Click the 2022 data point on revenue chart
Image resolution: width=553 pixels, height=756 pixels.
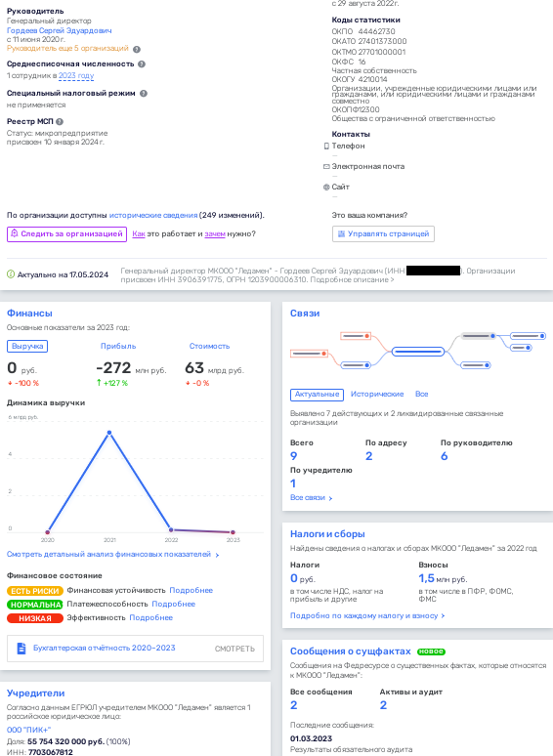point(171,529)
